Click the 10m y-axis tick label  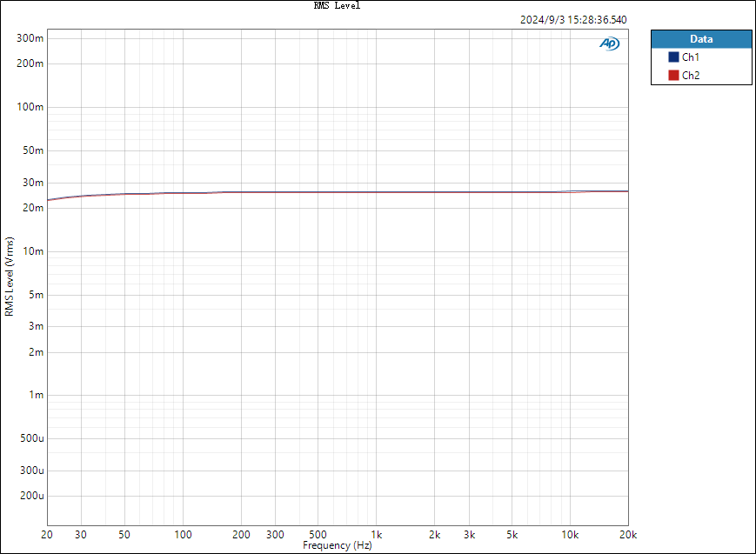tap(33, 251)
